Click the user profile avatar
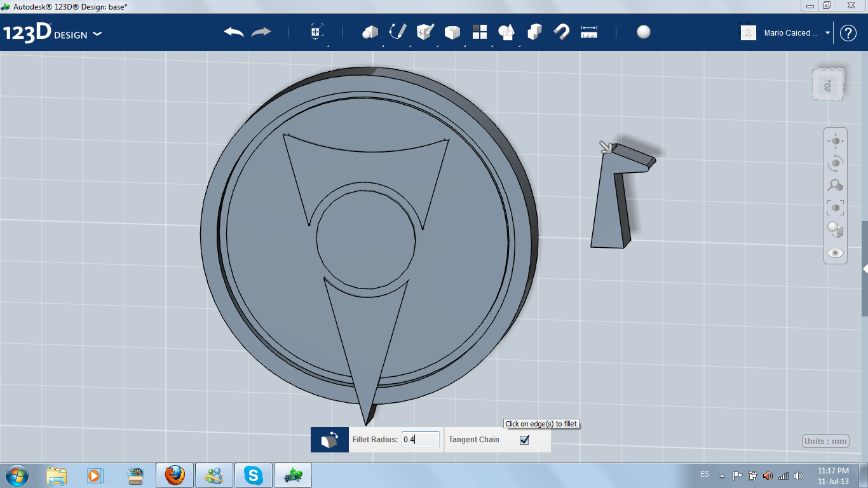 coord(749,33)
